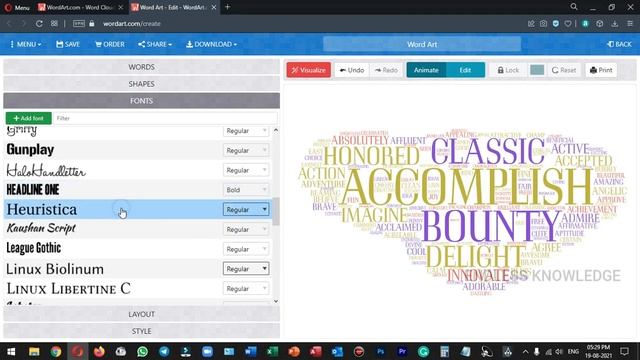Select the Heuristica font row
640x360 pixels.
[x=138, y=209]
